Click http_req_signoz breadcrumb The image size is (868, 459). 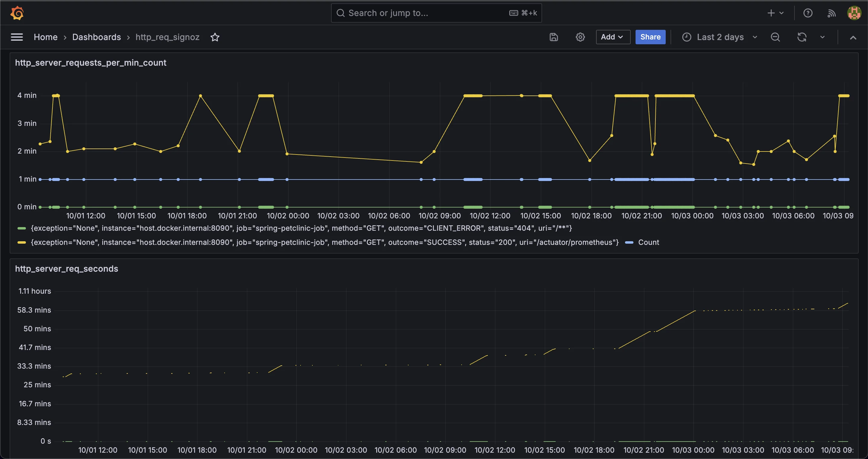coord(167,37)
